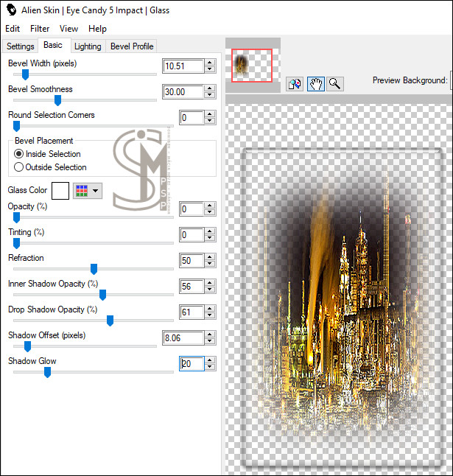Select the Zoom magnifier tool
Screen dimensions: 453x476
(334, 83)
